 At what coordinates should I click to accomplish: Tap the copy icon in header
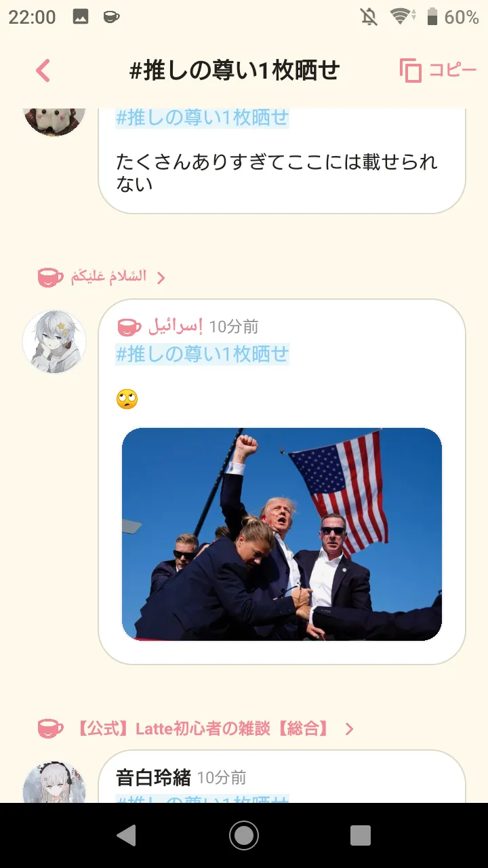(x=411, y=71)
